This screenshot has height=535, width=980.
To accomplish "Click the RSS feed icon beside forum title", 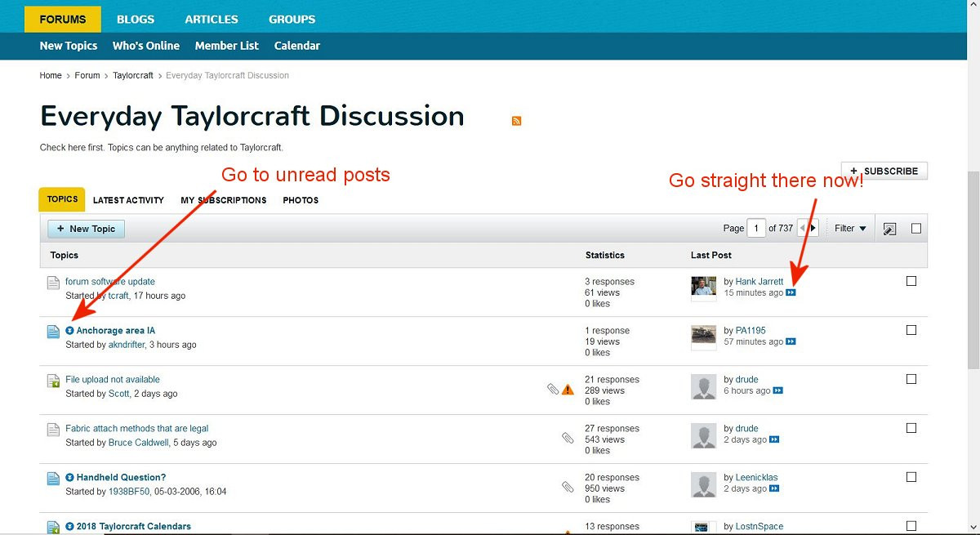I will pos(516,121).
